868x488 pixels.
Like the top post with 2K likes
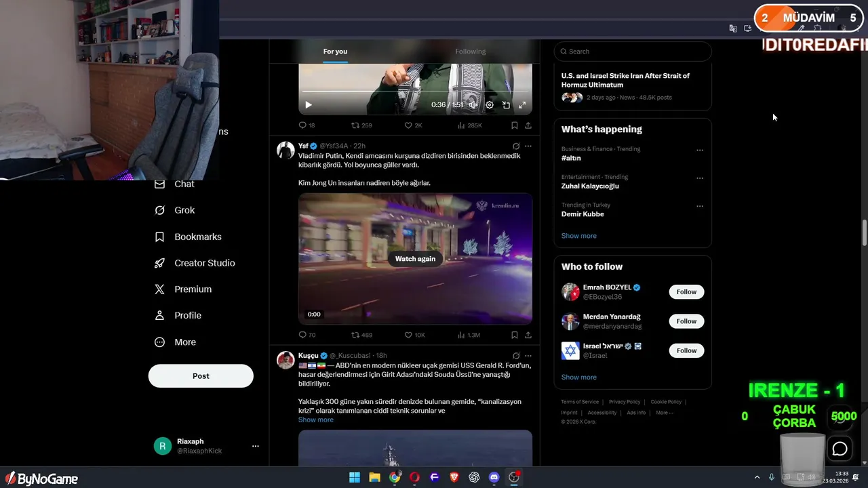coord(413,125)
